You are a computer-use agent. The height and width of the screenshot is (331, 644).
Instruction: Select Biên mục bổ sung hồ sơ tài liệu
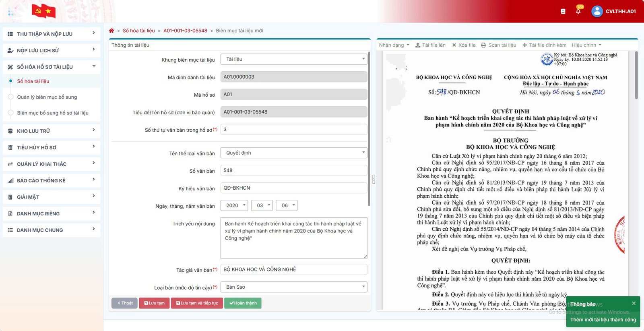pyautogui.click(x=11, y=113)
